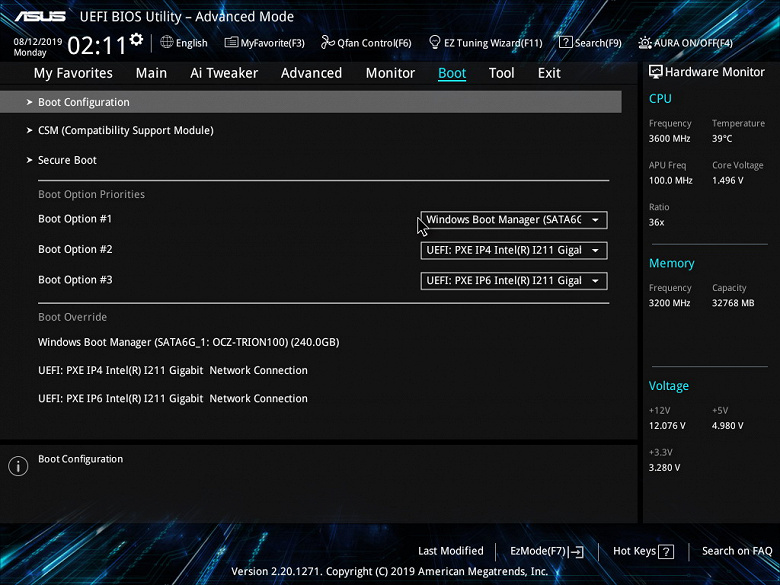Click the 1.496 V core voltage value
The height and width of the screenshot is (585, 780).
[x=728, y=181]
